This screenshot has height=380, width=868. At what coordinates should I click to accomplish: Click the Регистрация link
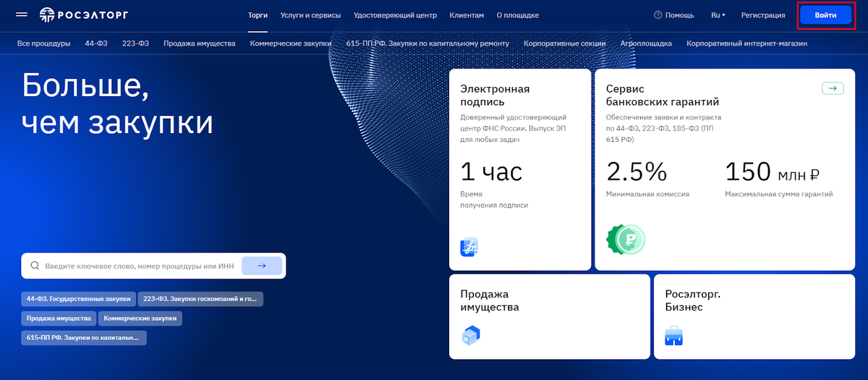763,14
